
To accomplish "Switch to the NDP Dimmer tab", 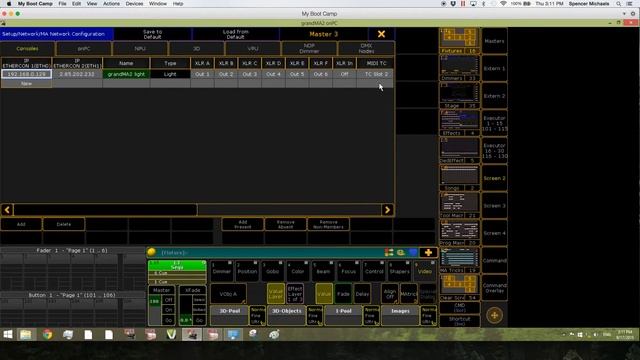I will tap(309, 49).
